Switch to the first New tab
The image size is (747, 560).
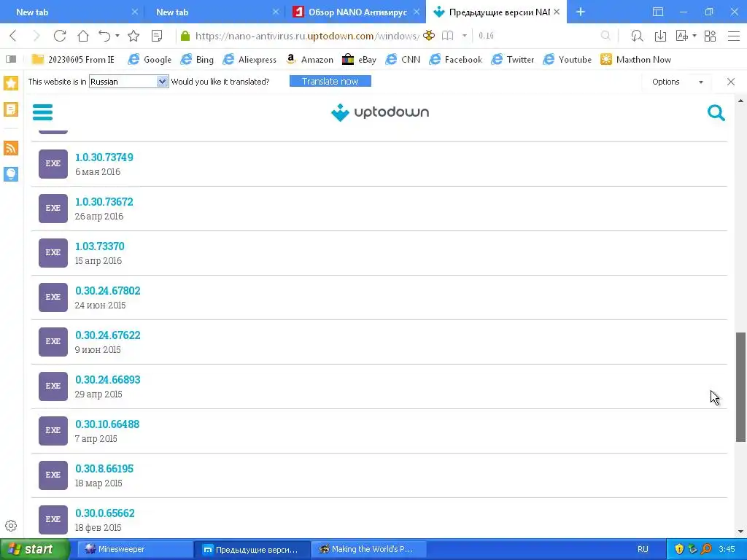(x=71, y=12)
